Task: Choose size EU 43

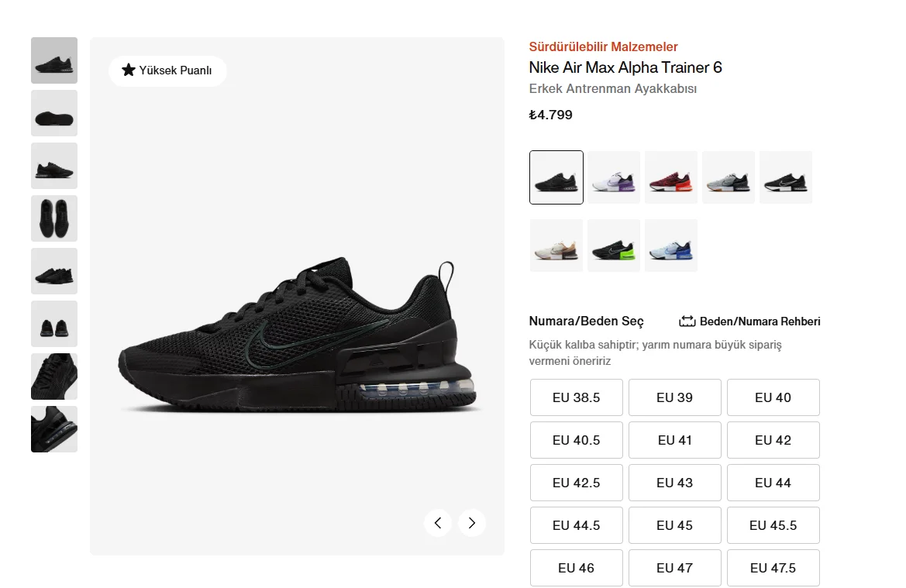Action: 675,483
